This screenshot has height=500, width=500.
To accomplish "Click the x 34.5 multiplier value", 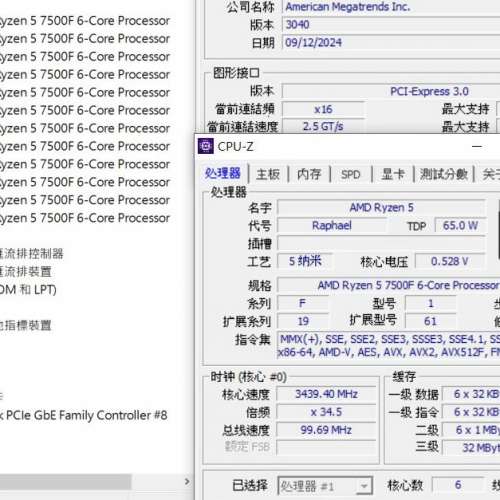I will 326,412.
